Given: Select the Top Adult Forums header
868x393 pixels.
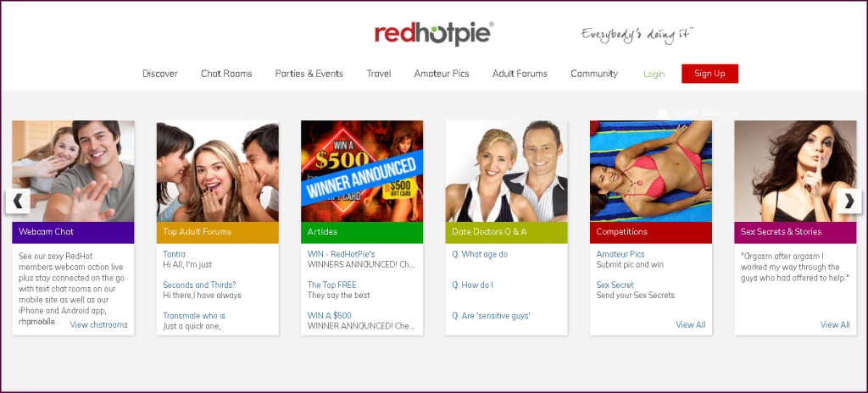Looking at the screenshot, I should (218, 232).
